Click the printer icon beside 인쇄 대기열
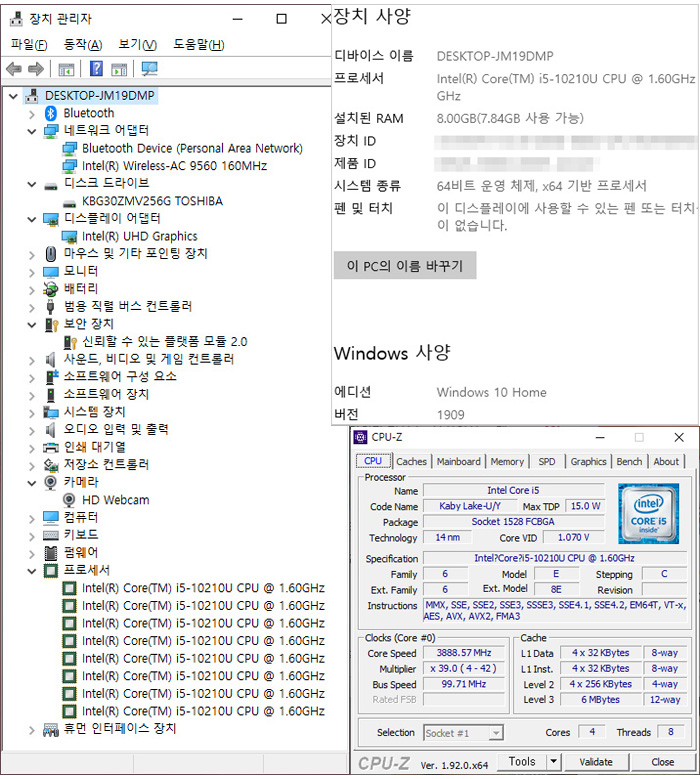700x779 pixels. click(x=51, y=448)
